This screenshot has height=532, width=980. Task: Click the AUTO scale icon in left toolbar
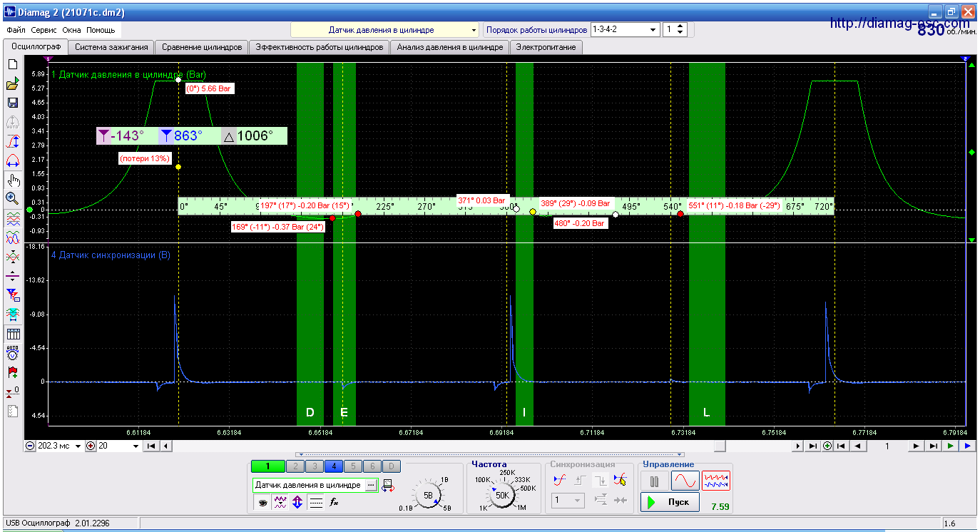(12, 122)
